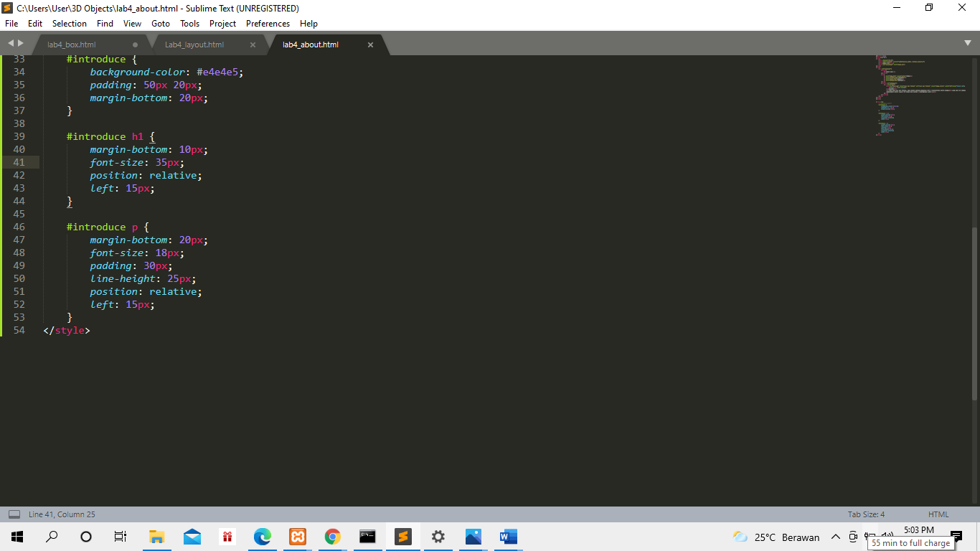Screen dimensions: 980x551
Task: Open the Edit menu
Action: [35, 24]
